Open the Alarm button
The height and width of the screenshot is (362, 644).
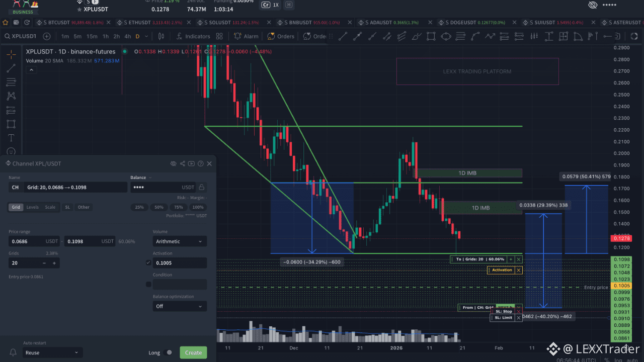click(x=247, y=36)
